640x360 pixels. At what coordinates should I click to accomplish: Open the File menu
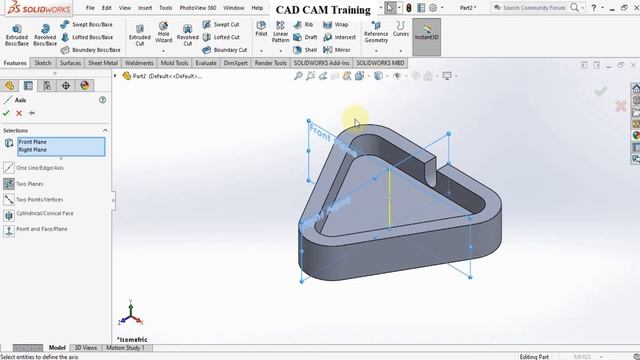pyautogui.click(x=90, y=8)
